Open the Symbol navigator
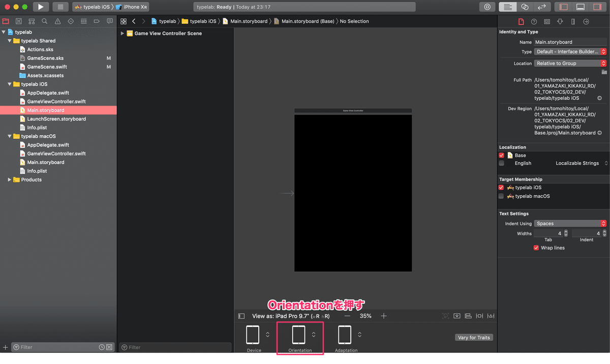610x364 pixels. tap(32, 21)
